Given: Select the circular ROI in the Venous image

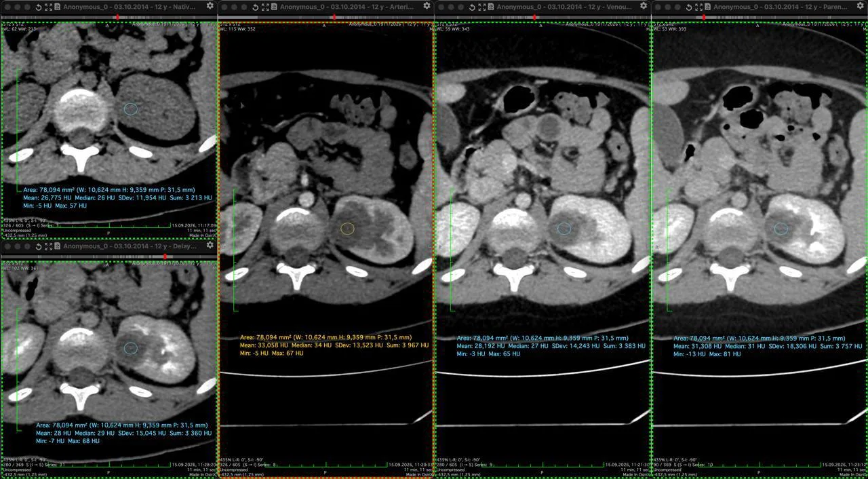Looking at the screenshot, I should pyautogui.click(x=564, y=229).
